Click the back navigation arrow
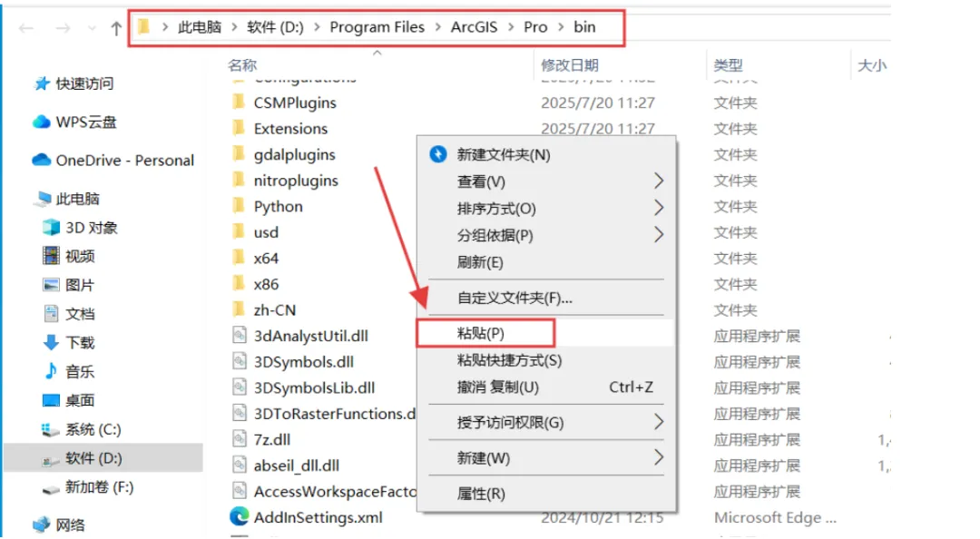 pyautogui.click(x=25, y=28)
